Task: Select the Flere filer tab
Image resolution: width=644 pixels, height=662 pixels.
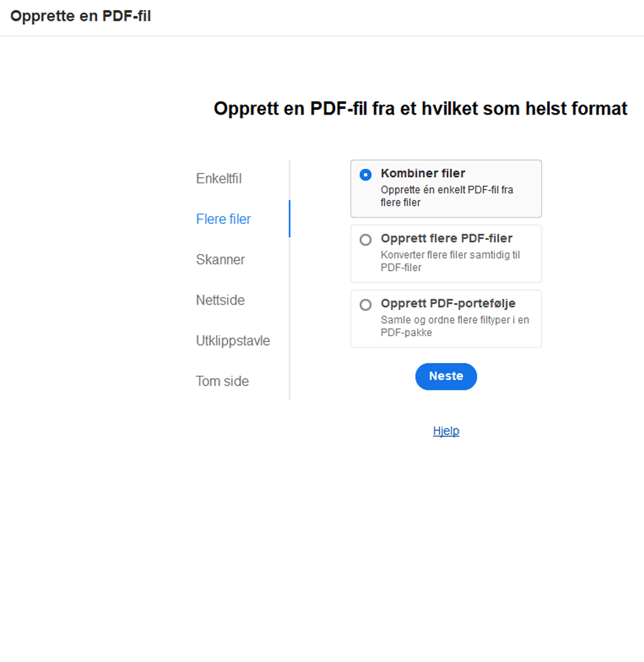Action: click(x=223, y=219)
